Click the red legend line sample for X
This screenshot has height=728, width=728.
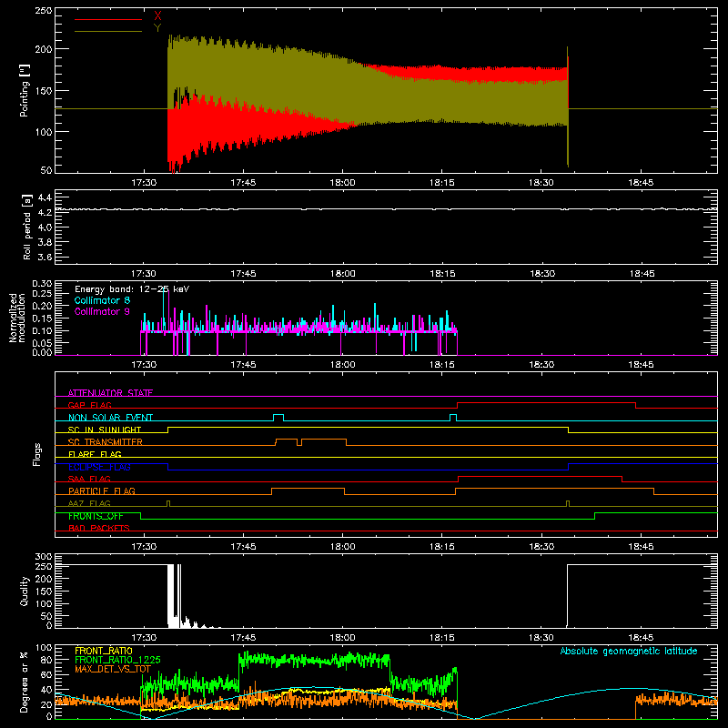click(x=108, y=19)
